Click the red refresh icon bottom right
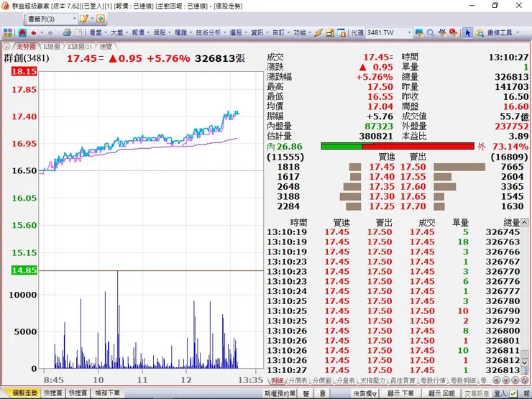 pos(524,380)
